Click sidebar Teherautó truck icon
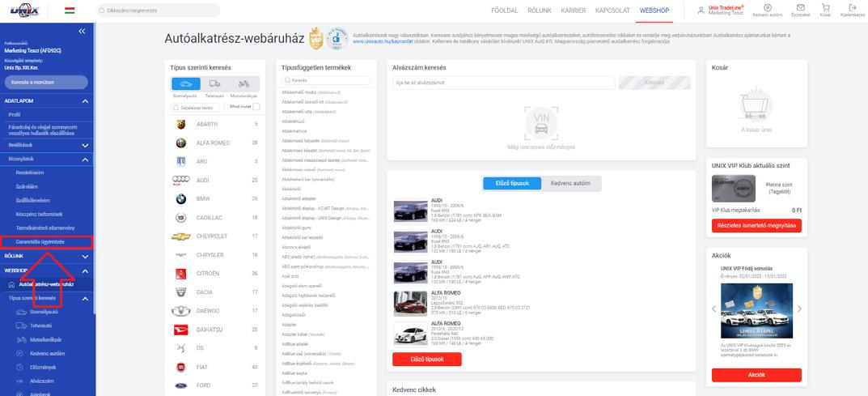The width and height of the screenshot is (868, 396). click(21, 326)
